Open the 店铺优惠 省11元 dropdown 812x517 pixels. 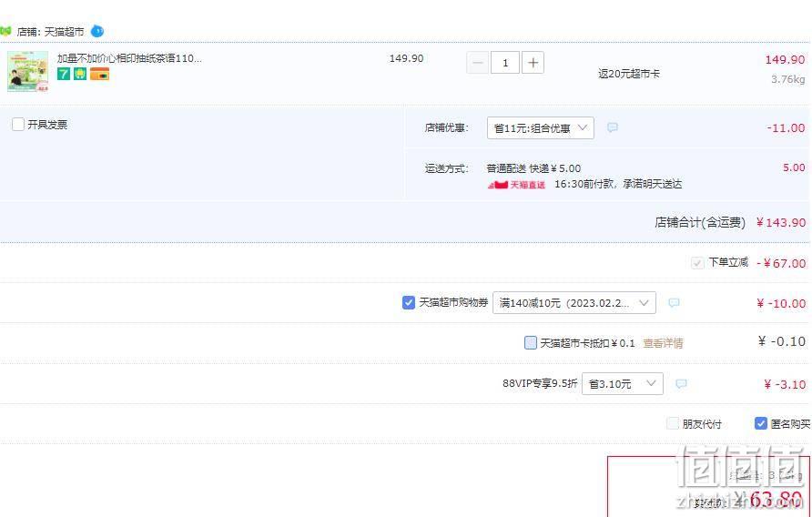[x=540, y=128]
